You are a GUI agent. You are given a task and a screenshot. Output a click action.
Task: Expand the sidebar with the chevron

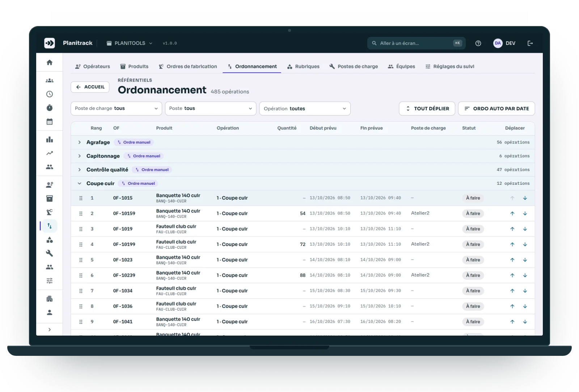tap(50, 329)
